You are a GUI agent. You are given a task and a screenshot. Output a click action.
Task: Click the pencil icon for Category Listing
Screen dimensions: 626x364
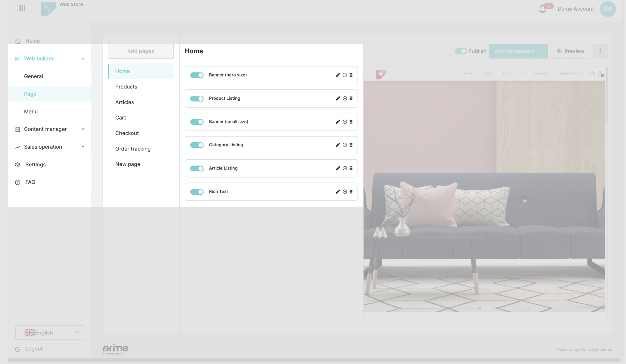pyautogui.click(x=338, y=145)
